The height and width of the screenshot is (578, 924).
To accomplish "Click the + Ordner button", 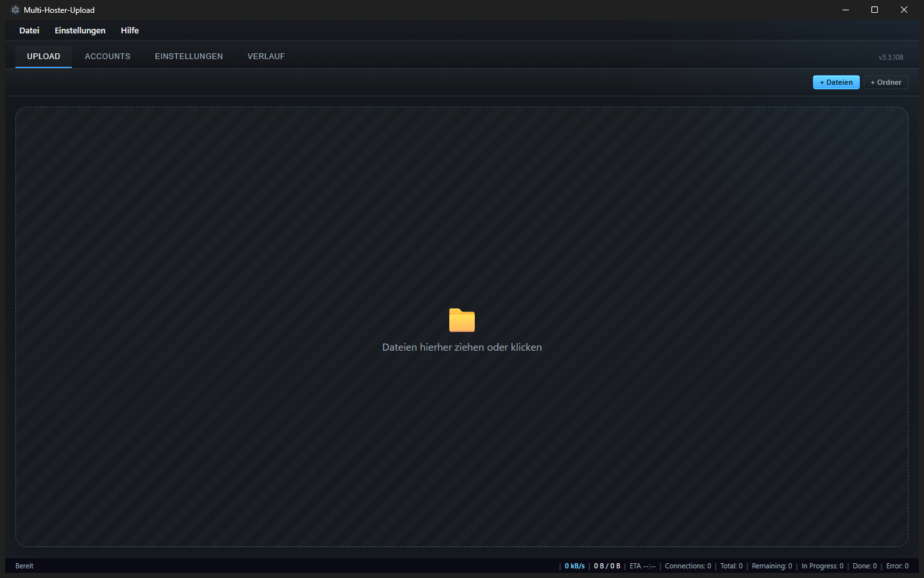I will pyautogui.click(x=886, y=82).
